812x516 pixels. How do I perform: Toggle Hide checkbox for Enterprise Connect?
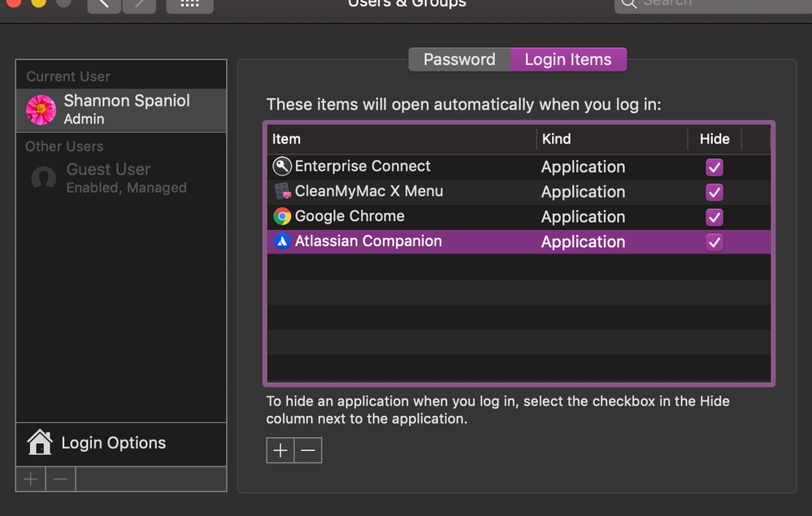[714, 167]
